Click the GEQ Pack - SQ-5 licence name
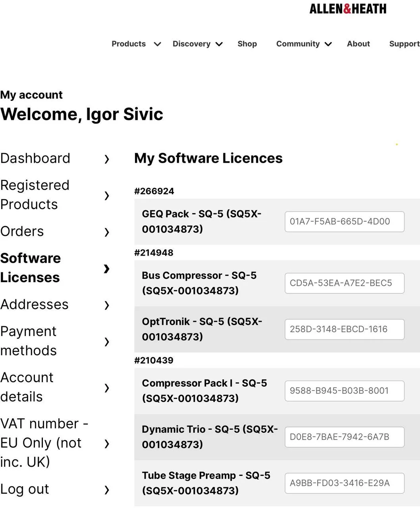420x508 pixels. (x=202, y=221)
